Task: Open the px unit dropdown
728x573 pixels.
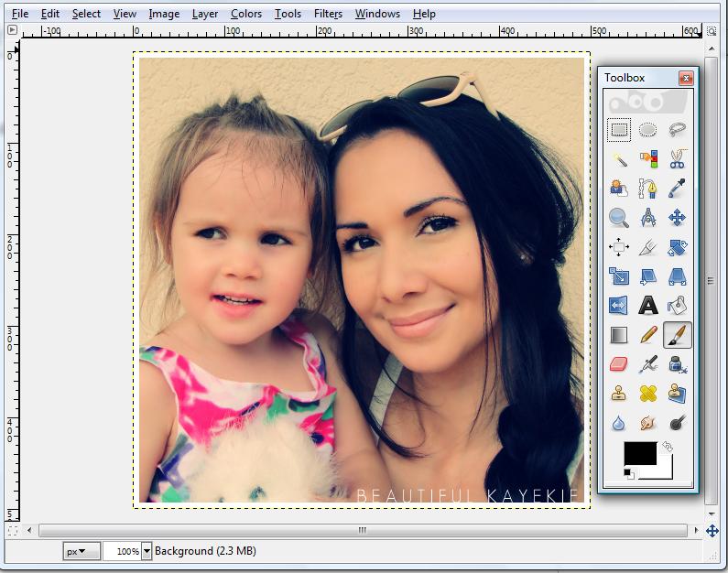Action: 81,551
